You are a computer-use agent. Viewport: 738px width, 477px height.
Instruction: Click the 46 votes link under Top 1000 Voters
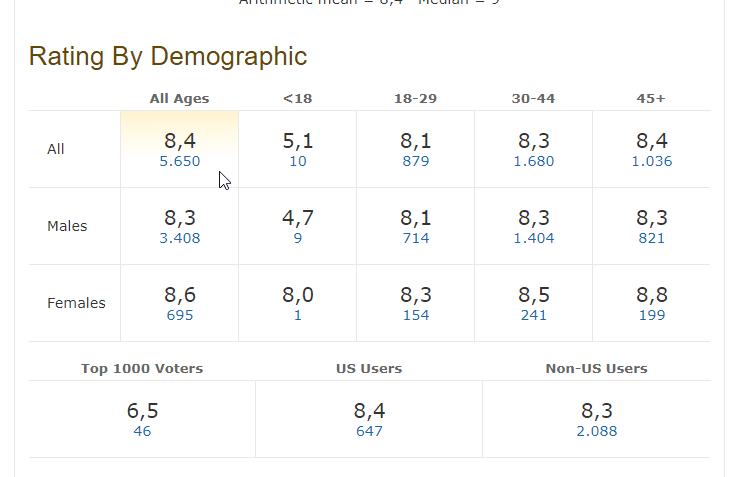142,431
